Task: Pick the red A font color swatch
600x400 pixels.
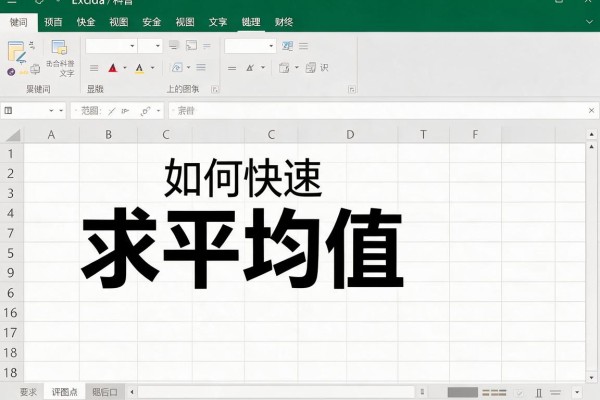Action: (113, 68)
